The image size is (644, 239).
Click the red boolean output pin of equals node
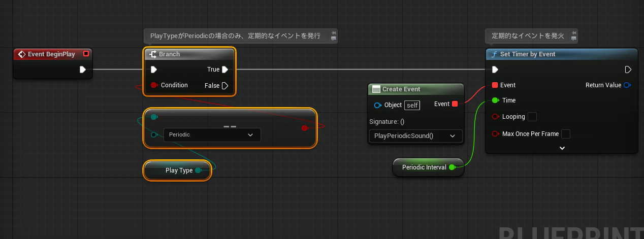[305, 128]
